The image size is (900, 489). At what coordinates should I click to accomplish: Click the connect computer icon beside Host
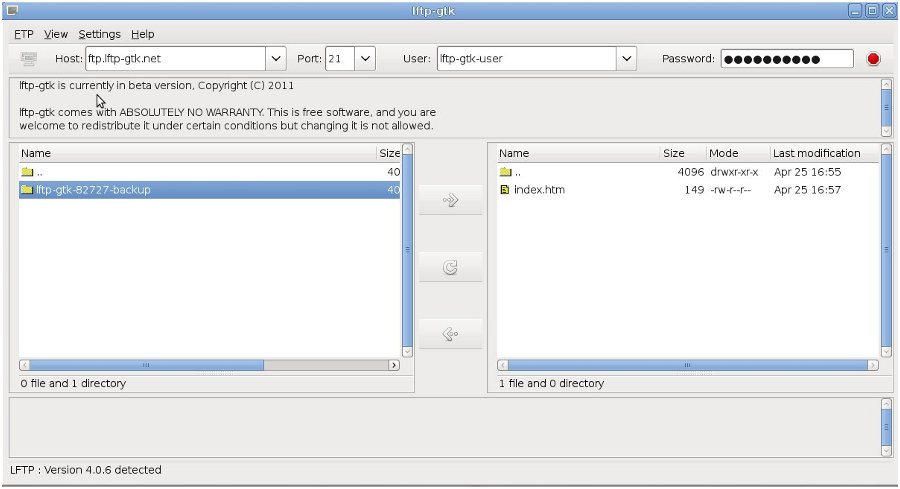[28, 59]
